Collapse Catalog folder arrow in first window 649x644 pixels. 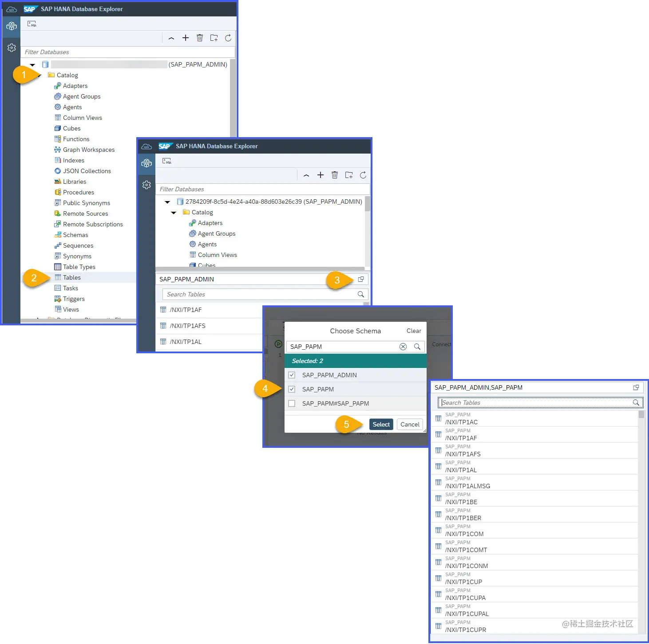[40, 75]
